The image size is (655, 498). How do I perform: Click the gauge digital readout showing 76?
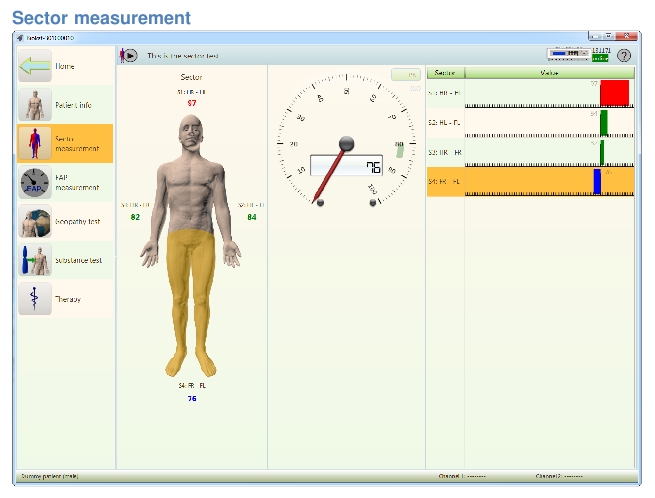[347, 166]
